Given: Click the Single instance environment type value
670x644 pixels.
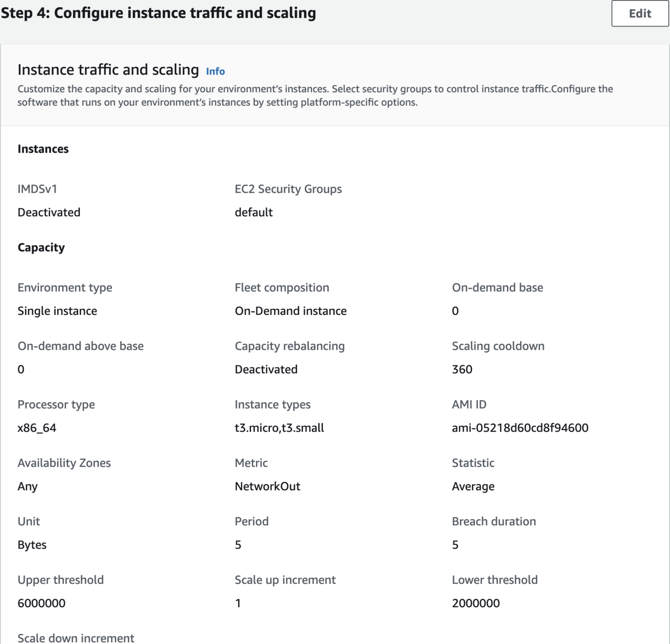Looking at the screenshot, I should pos(57,311).
